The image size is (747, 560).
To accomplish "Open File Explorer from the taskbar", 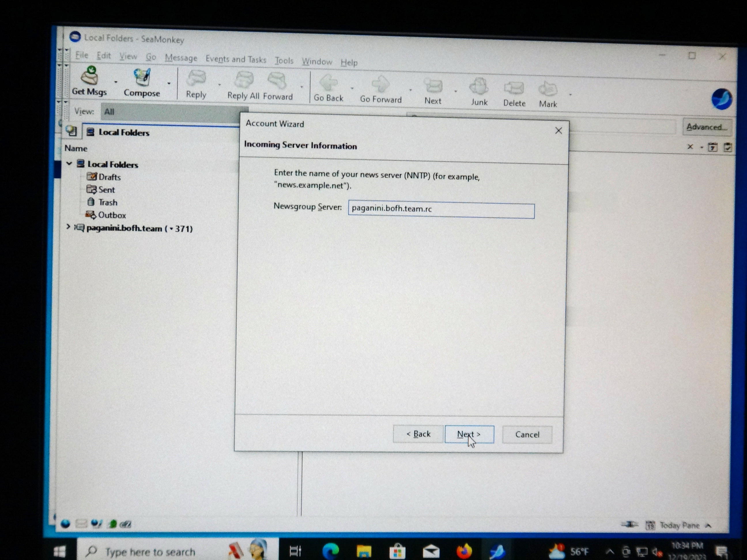I will point(364,552).
